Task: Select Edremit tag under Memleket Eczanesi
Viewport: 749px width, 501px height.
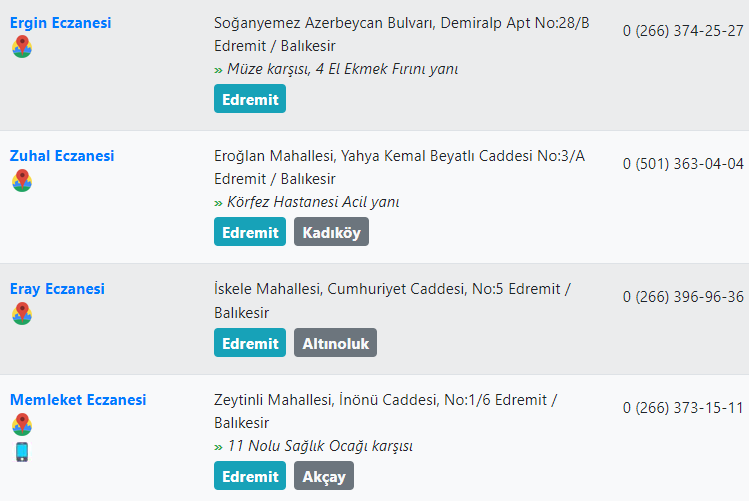Action: pyautogui.click(x=250, y=476)
